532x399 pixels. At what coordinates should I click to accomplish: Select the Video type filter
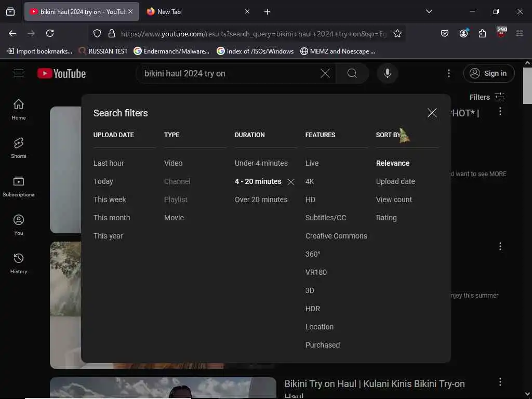[173, 163]
